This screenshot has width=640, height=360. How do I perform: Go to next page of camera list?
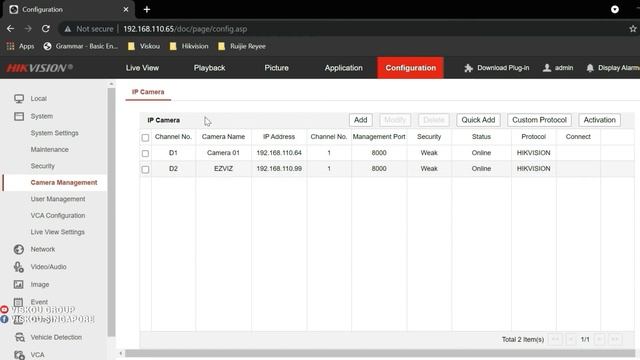600,339
